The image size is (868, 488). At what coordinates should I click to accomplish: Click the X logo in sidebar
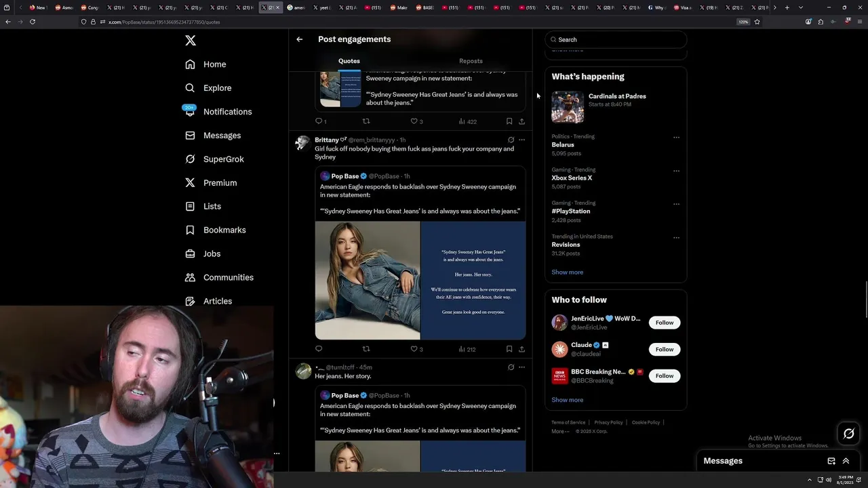191,41
